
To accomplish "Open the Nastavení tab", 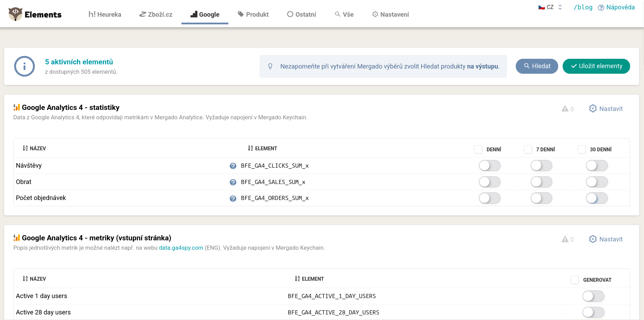I will tap(390, 14).
